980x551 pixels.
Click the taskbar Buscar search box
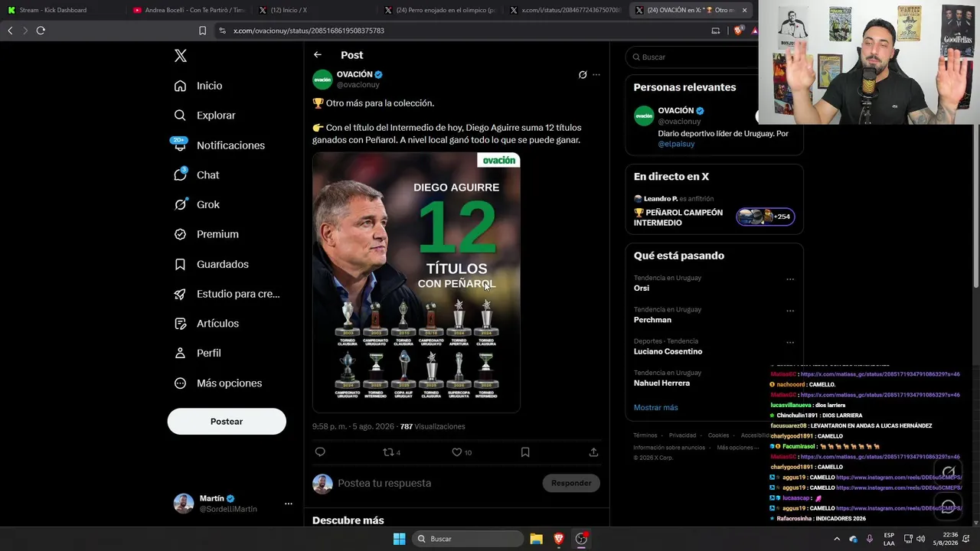pyautogui.click(x=467, y=539)
